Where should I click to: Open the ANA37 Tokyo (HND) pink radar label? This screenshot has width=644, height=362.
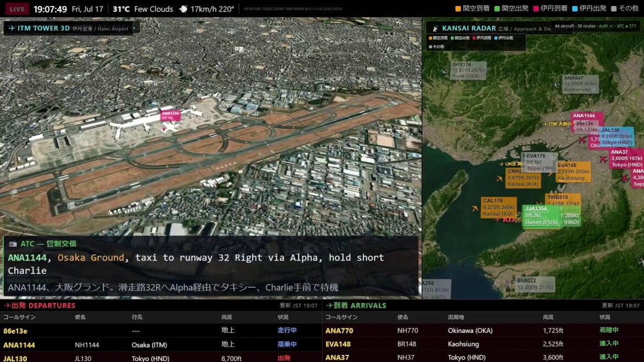click(x=627, y=158)
